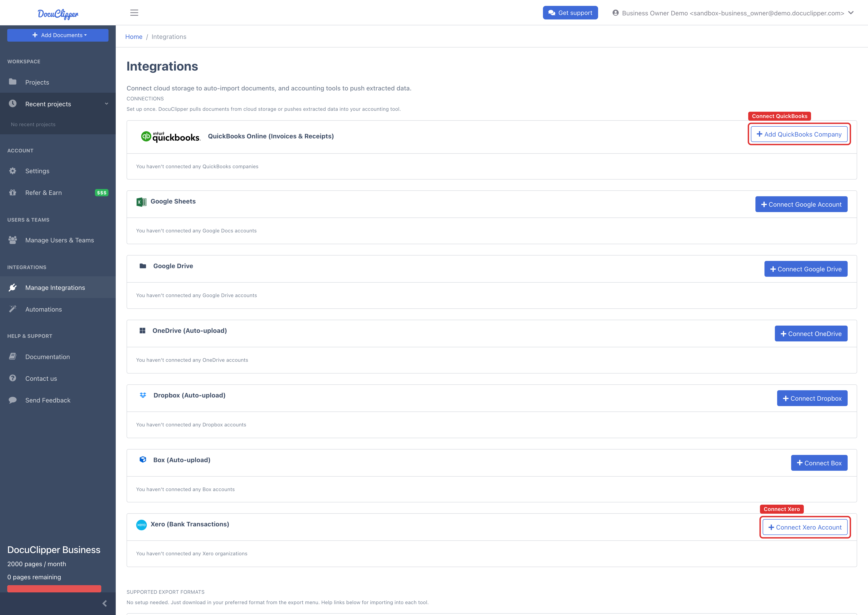Click the Documentation book icon
Image resolution: width=868 pixels, height=615 pixels.
tap(12, 356)
